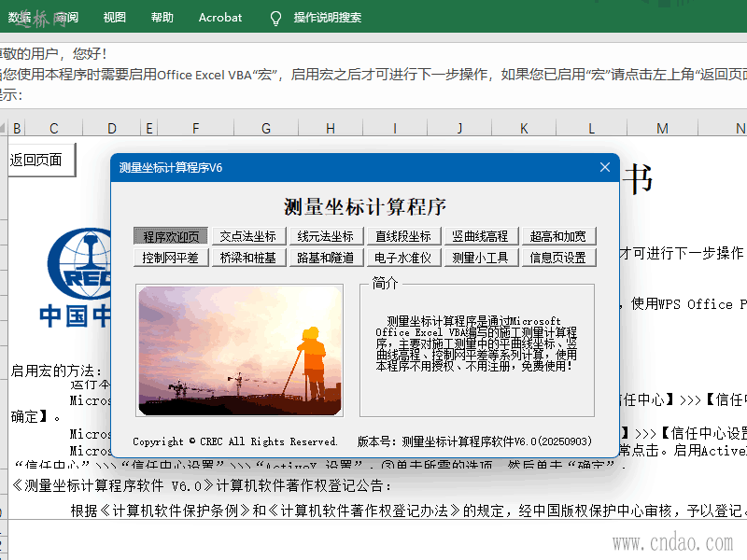Viewport: 747px width, 560px height.
Task: Open the Acrobat ribbon tab
Action: [220, 18]
